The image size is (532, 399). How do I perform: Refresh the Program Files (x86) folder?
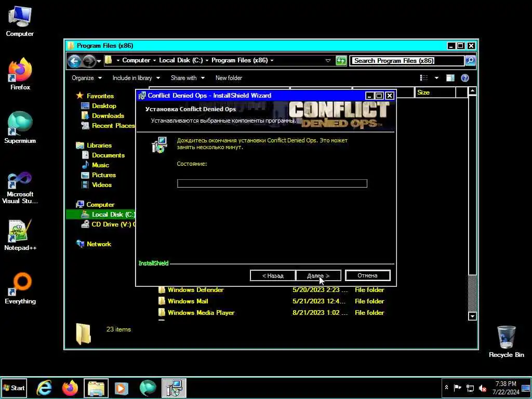(341, 61)
